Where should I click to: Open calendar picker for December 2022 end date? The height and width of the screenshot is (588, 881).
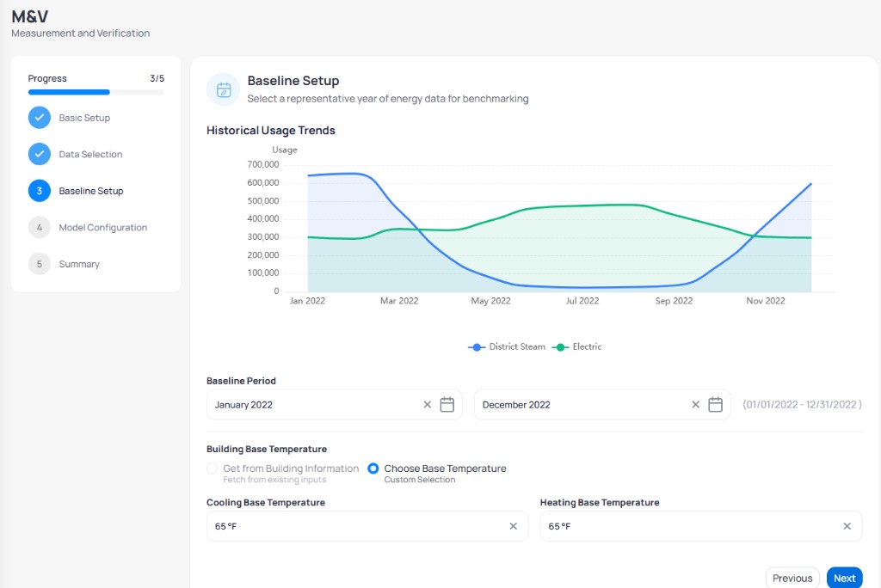[x=715, y=404]
